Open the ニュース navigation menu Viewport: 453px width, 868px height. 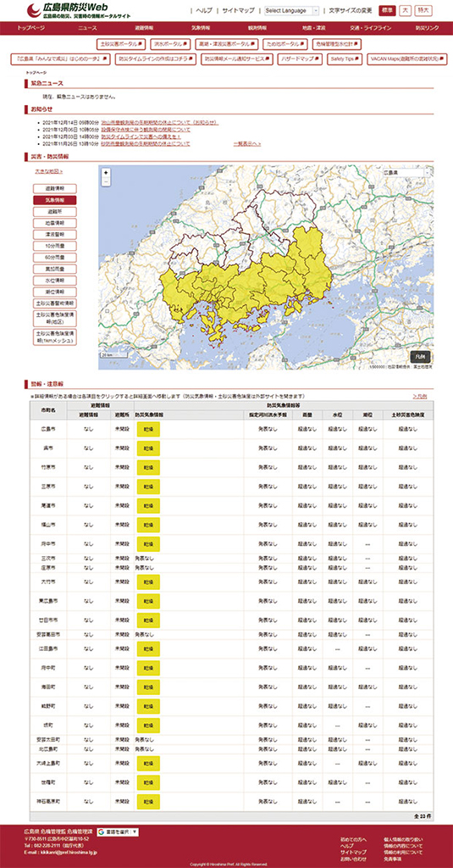coord(87,28)
